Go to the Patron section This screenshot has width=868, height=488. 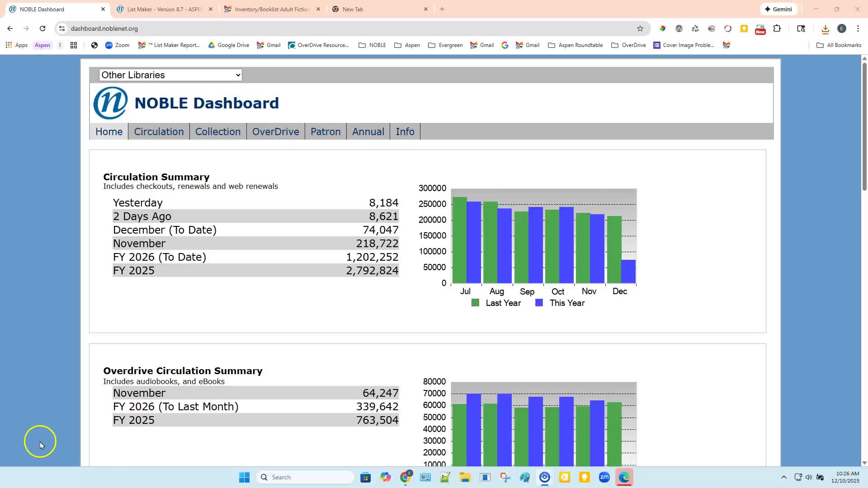coord(325,131)
